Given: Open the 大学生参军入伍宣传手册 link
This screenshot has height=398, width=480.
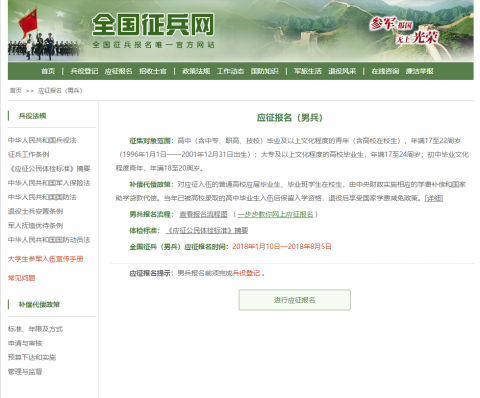Looking at the screenshot, I should [x=46, y=259].
